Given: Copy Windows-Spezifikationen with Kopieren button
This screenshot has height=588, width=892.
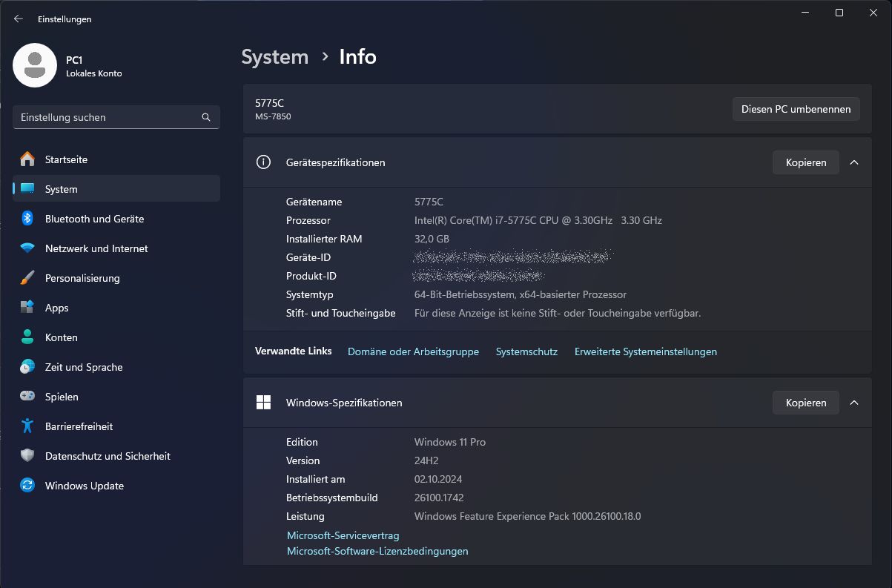Looking at the screenshot, I should 806,403.
